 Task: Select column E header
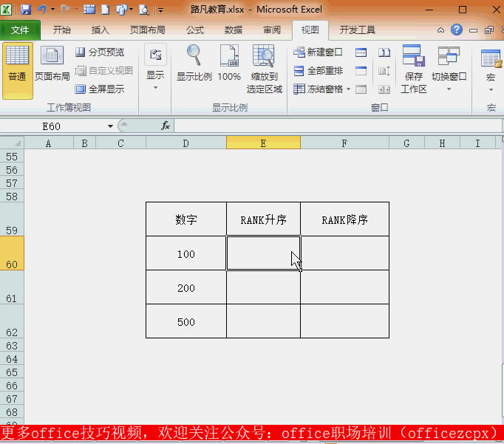tap(263, 143)
